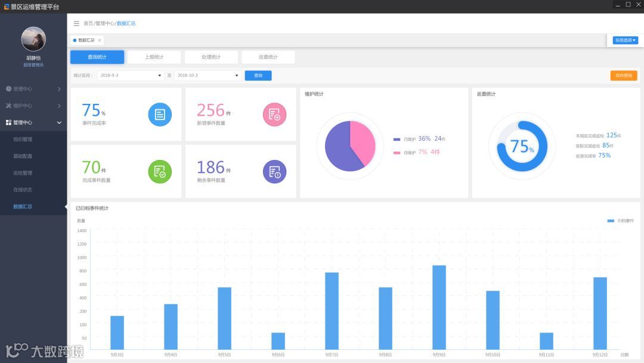This screenshot has height=363, width=644.
Task: Click the 9月12日 bar in the chart
Action: coord(600,313)
